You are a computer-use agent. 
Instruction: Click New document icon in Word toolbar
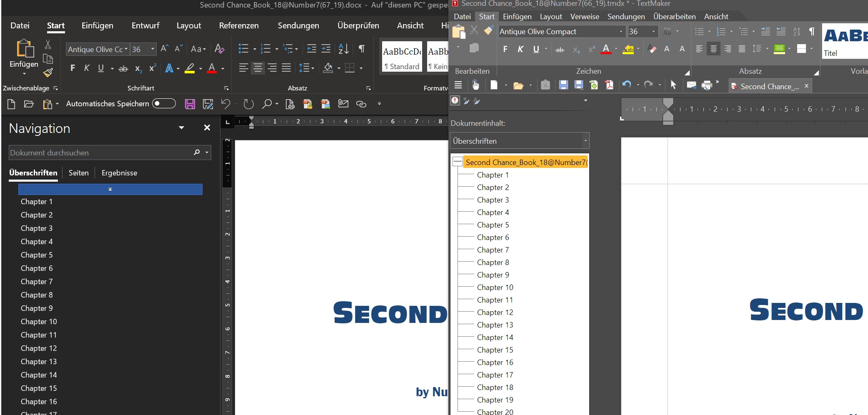pos(11,104)
